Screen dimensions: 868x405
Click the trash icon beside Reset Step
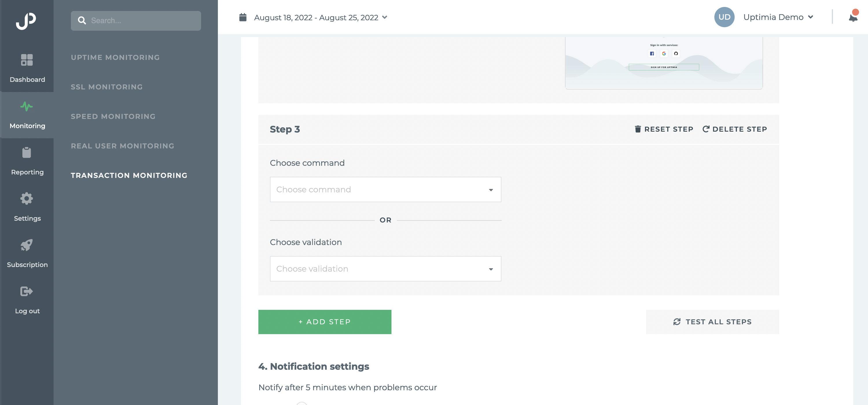[637, 129]
